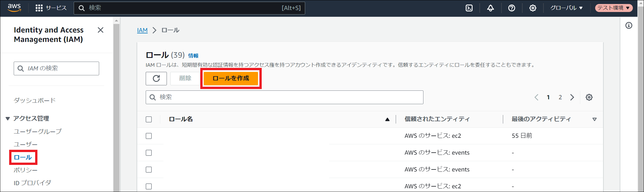Click the ロール breadcrumb text
The width and height of the screenshot is (644, 192).
[x=170, y=30]
